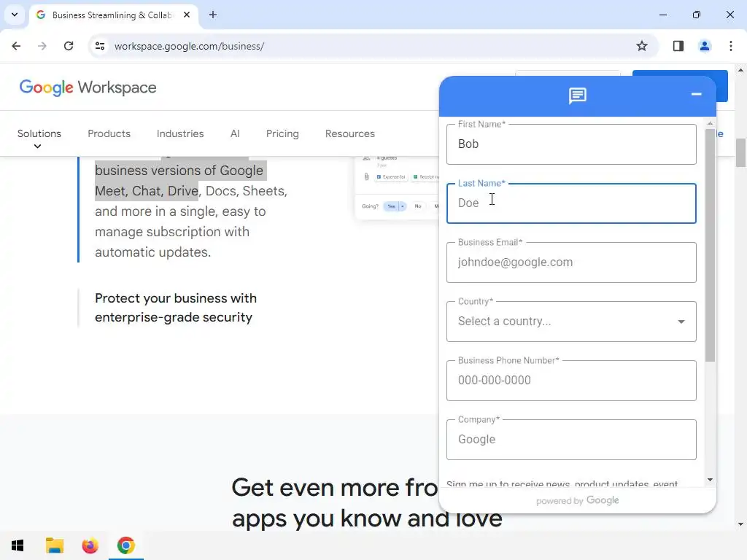Select Chrome in the taskbar
Viewport: 747px width, 560px height.
[x=125, y=545]
